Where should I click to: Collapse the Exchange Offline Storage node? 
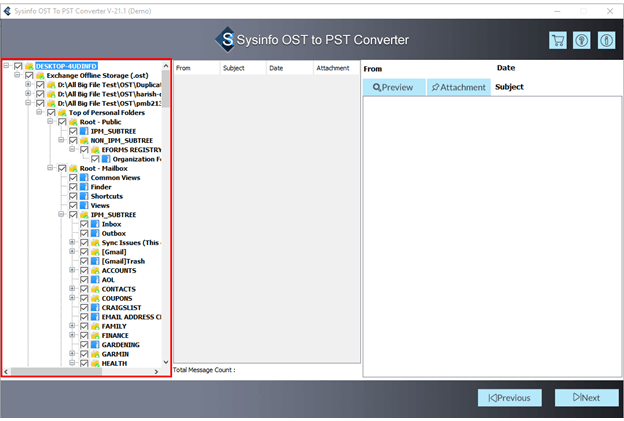point(17,74)
